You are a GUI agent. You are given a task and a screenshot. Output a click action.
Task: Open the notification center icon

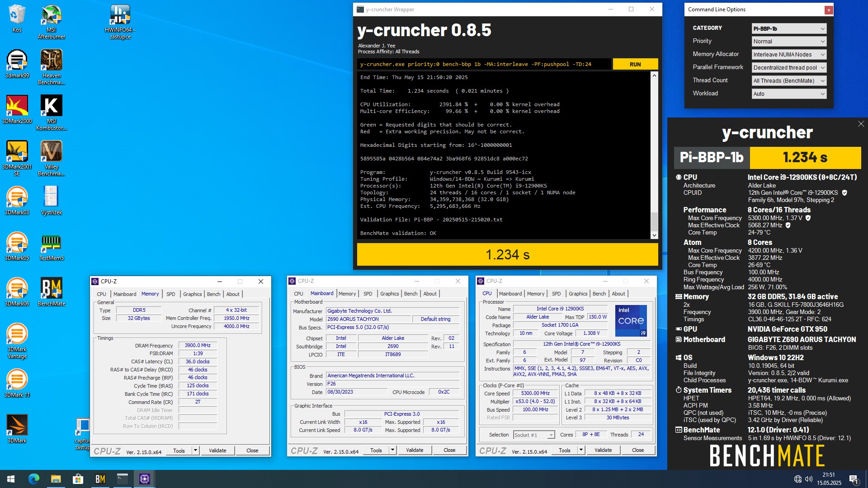click(x=854, y=479)
